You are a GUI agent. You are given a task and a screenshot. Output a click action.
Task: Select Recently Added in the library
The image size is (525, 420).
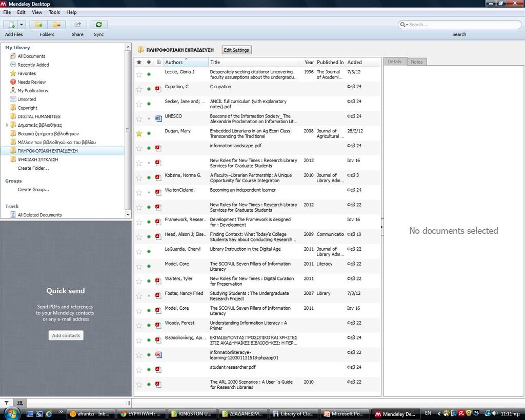tap(33, 65)
